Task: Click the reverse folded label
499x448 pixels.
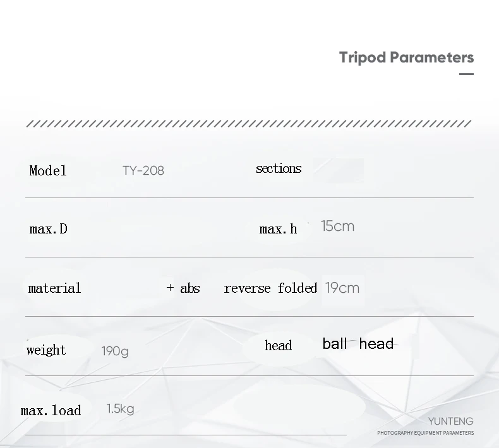Action: click(270, 288)
